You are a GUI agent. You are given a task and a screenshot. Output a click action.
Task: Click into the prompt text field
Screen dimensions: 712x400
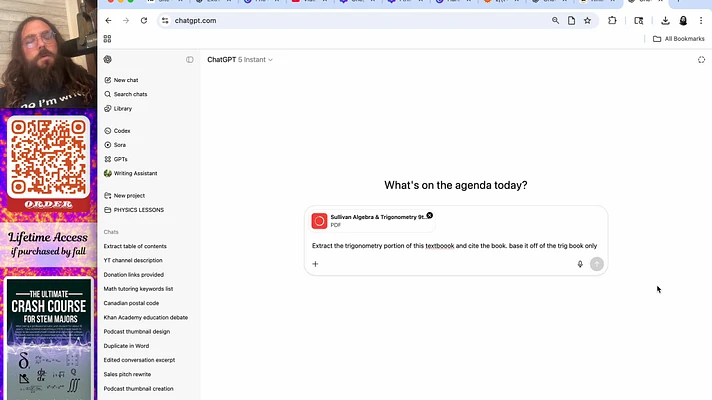tap(455, 246)
